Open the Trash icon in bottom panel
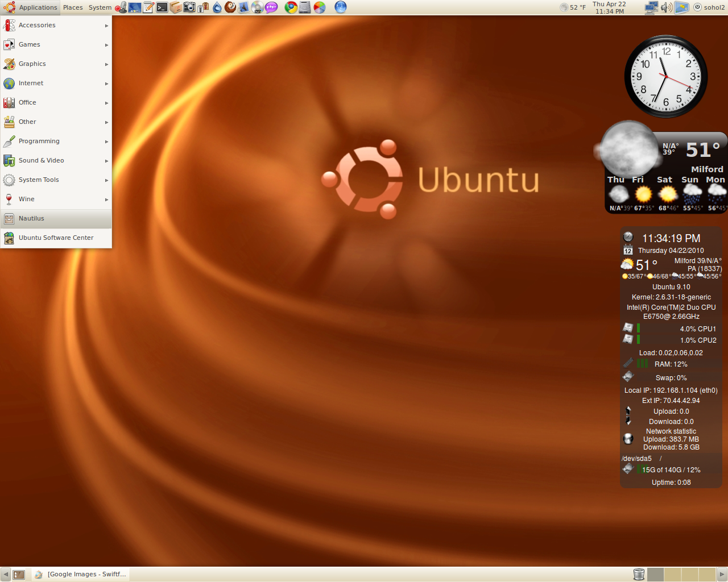This screenshot has width=728, height=582. click(639, 574)
